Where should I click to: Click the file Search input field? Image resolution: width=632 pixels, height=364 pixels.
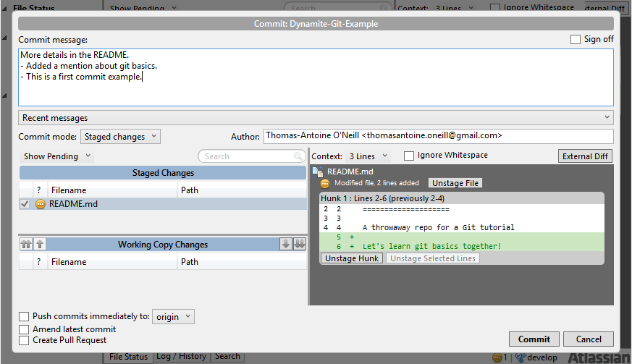tap(250, 156)
